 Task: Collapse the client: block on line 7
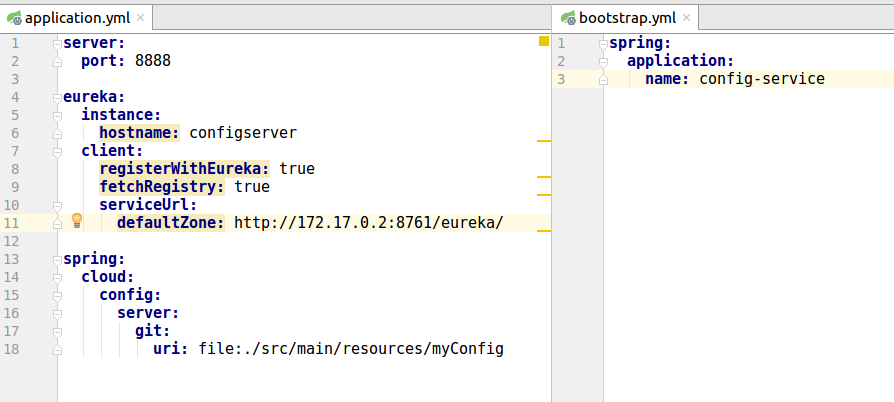coord(57,152)
